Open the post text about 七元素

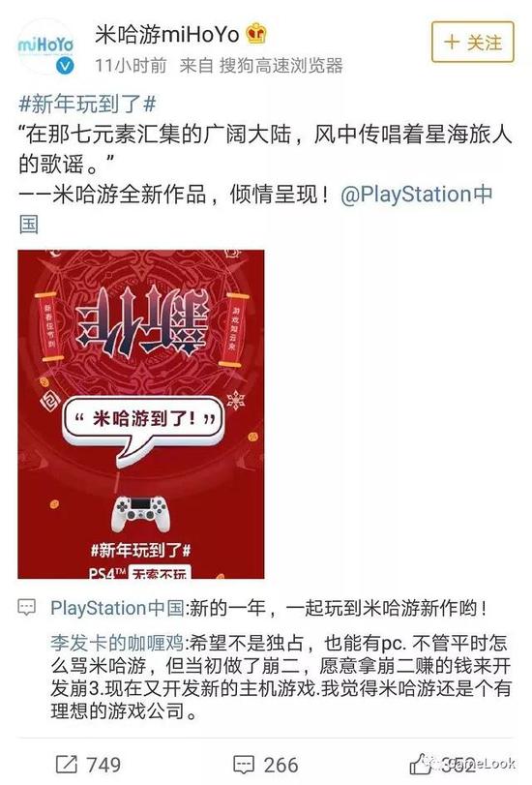tap(265, 149)
